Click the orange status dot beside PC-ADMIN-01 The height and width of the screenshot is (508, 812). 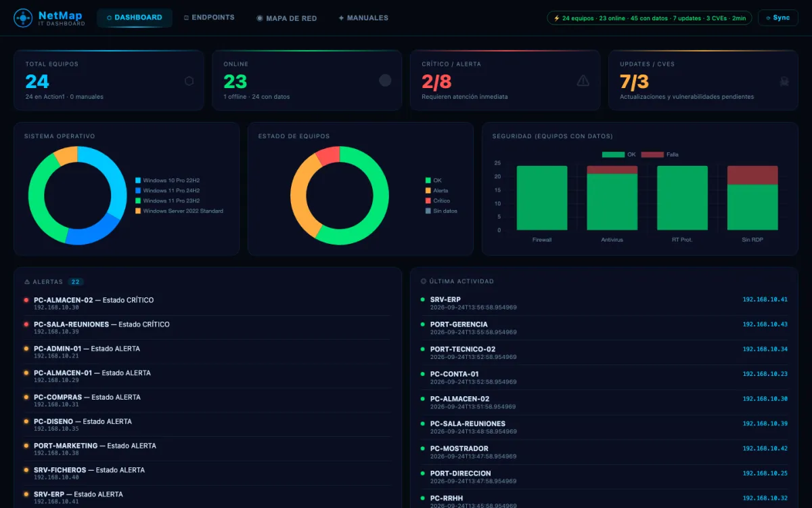pos(26,349)
